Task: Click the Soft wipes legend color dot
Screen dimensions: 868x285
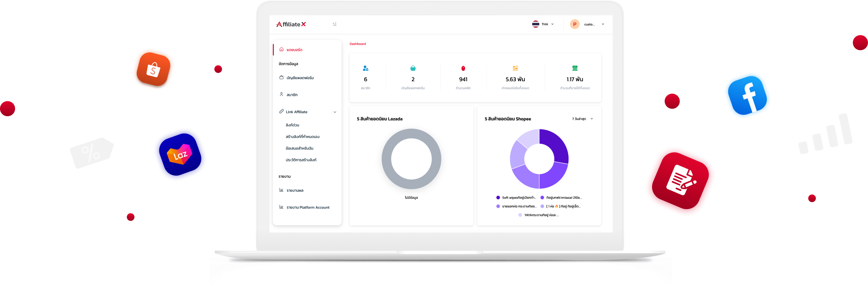Action: pyautogui.click(x=498, y=197)
